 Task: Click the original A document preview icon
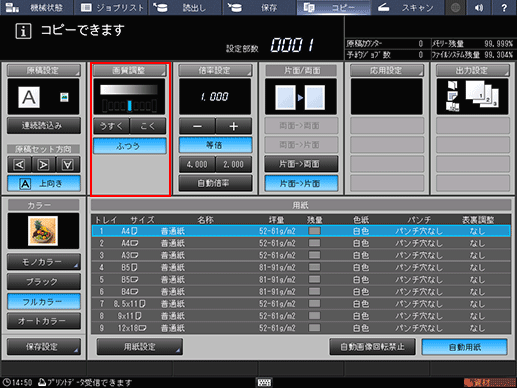[x=29, y=97]
